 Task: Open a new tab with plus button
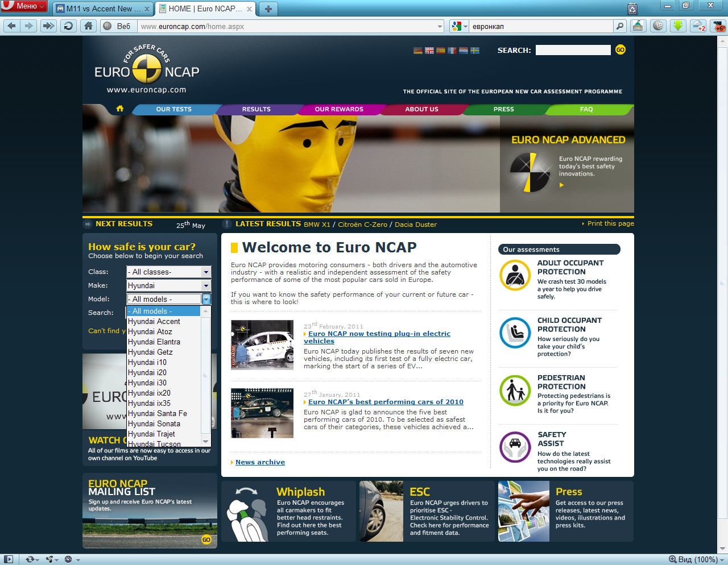[x=268, y=9]
